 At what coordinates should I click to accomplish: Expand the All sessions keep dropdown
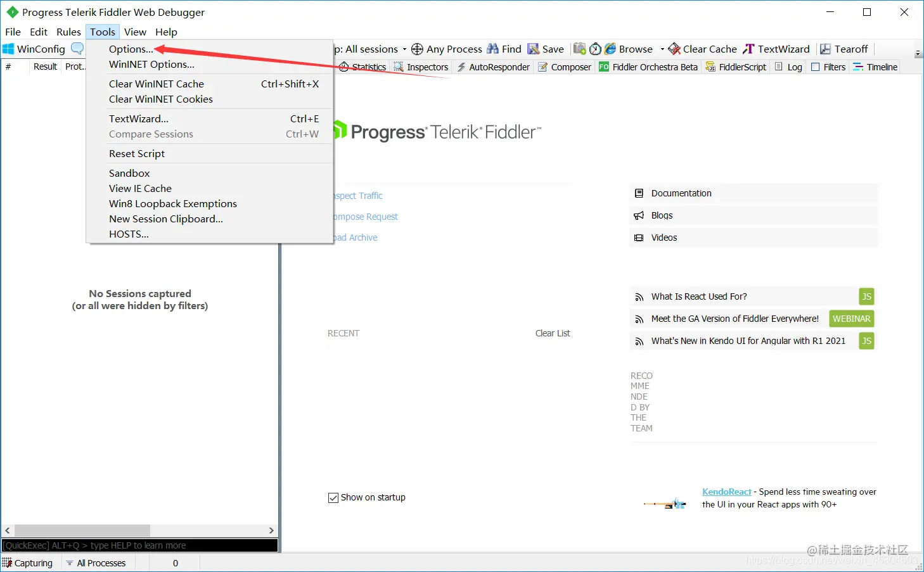tap(404, 49)
